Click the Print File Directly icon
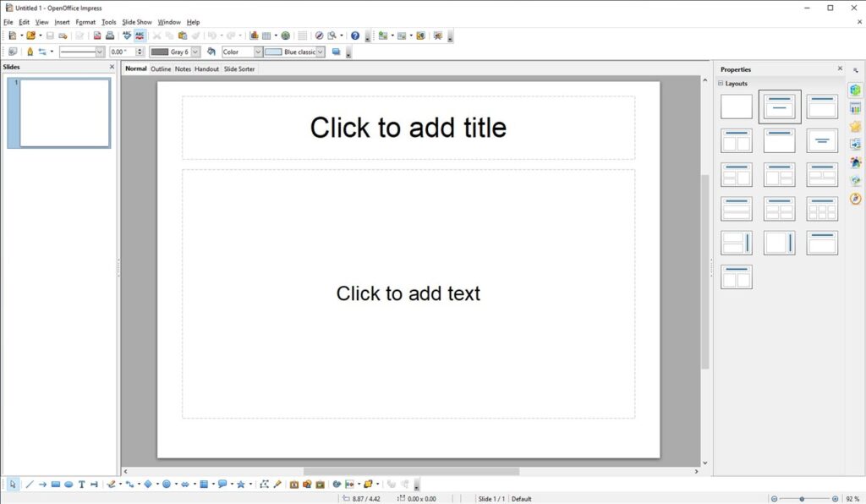Screen dimensions: 866x504 [x=109, y=36]
